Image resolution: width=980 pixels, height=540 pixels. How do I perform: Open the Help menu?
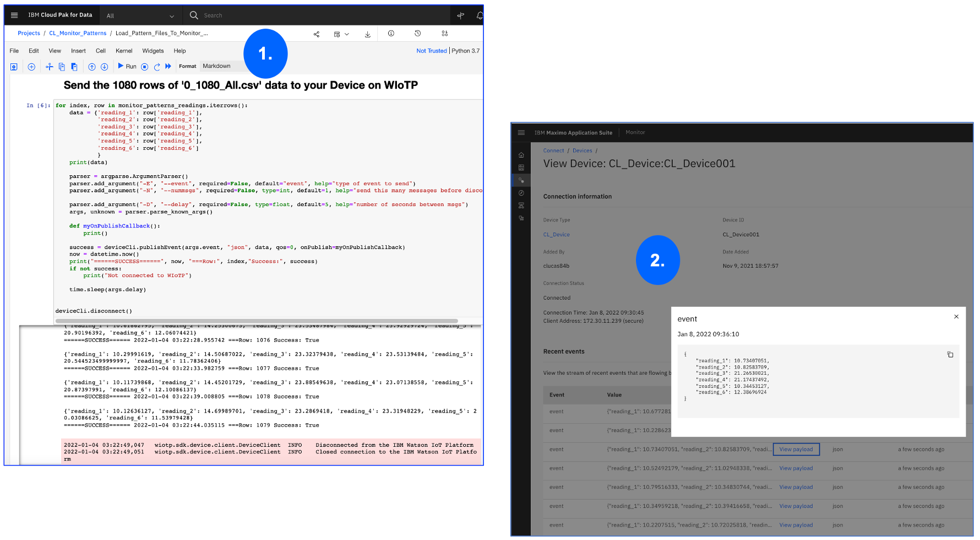point(180,51)
